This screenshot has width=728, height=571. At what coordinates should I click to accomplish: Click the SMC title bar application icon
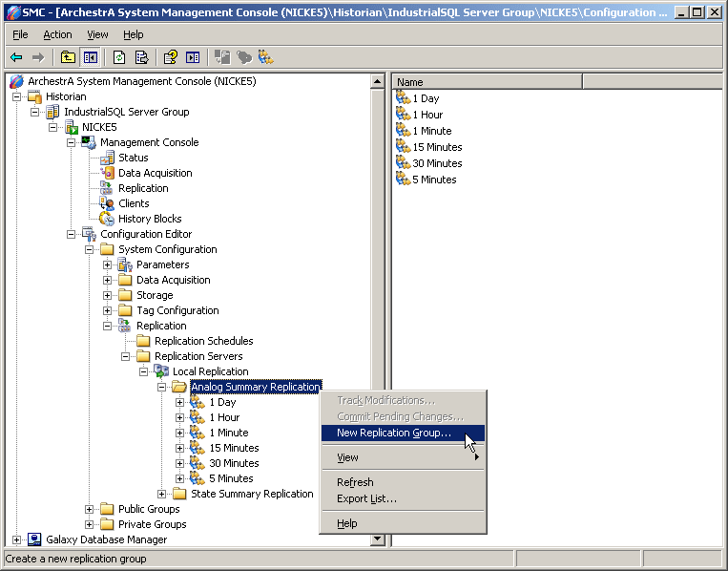[x=13, y=12]
